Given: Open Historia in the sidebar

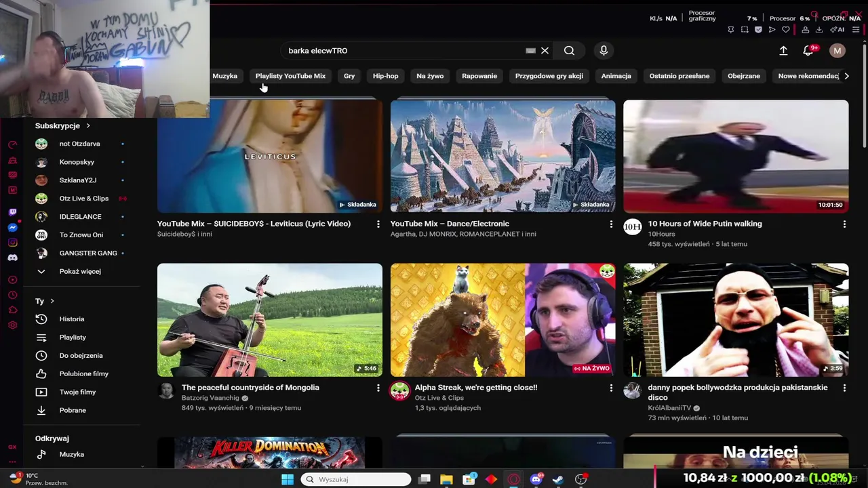Looking at the screenshot, I should click(72, 319).
